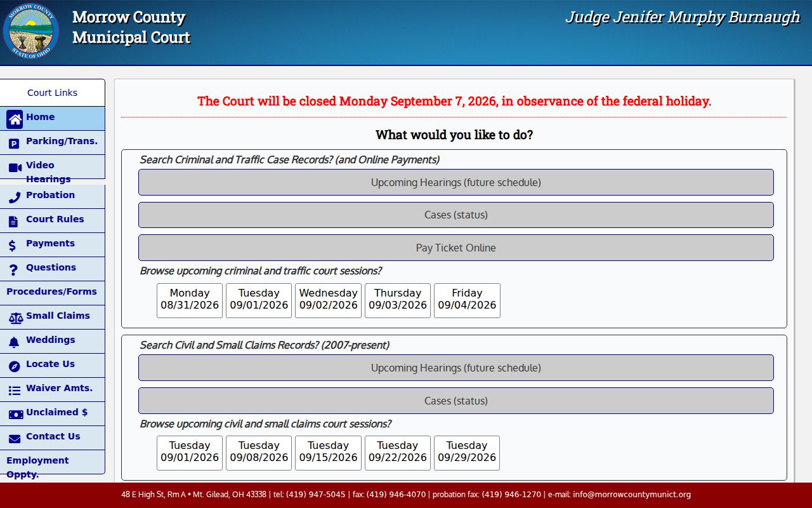Browse Wednesday 09/02/2026 court session

(x=328, y=300)
